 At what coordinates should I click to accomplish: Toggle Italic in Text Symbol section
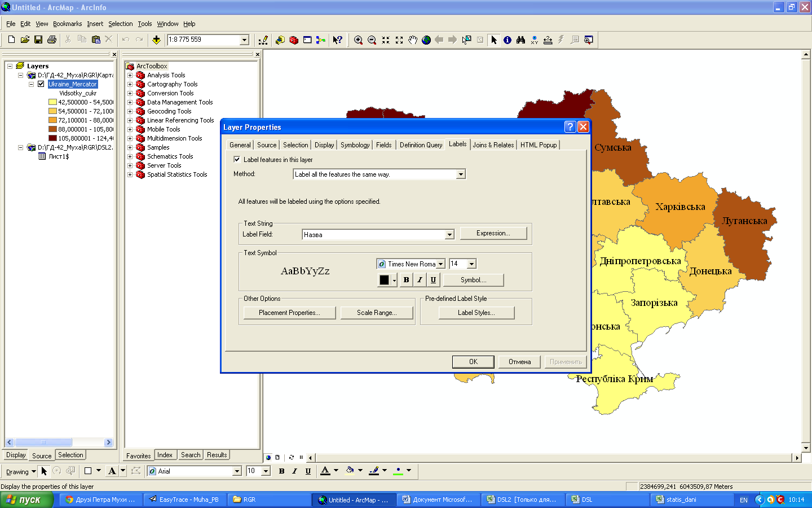[x=420, y=279]
